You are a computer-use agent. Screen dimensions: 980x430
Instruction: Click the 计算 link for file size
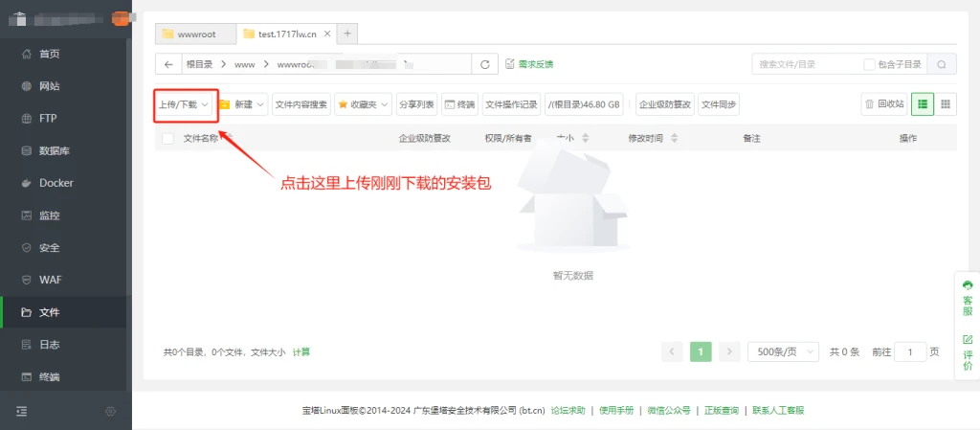[301, 352]
